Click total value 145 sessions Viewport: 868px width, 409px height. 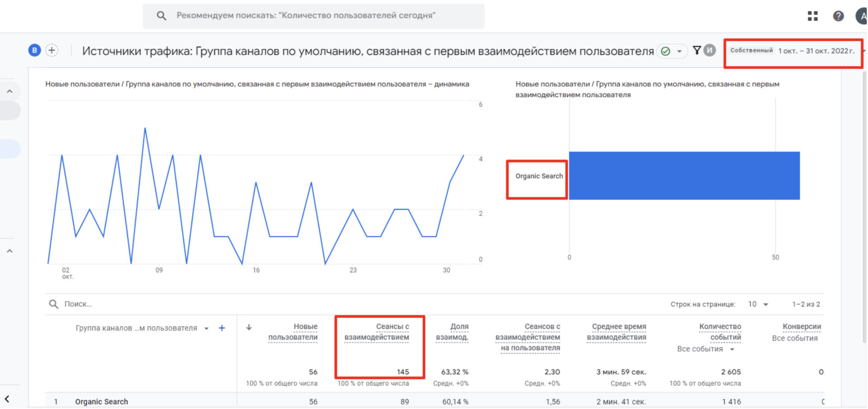(403, 372)
